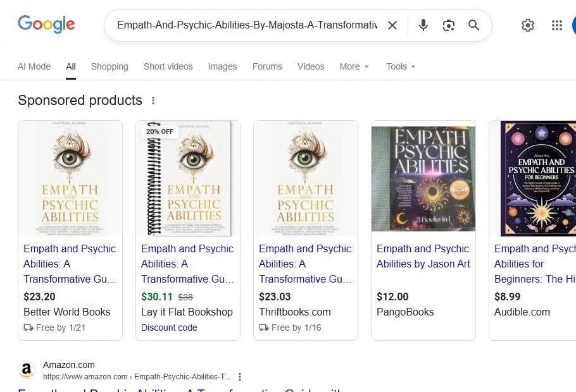Click inside the search input field
This screenshot has height=392, width=576.
click(247, 25)
